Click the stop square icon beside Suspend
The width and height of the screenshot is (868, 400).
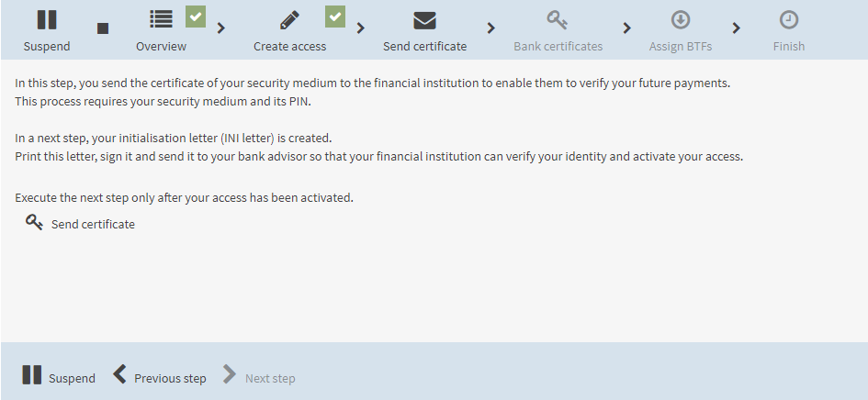click(x=103, y=28)
